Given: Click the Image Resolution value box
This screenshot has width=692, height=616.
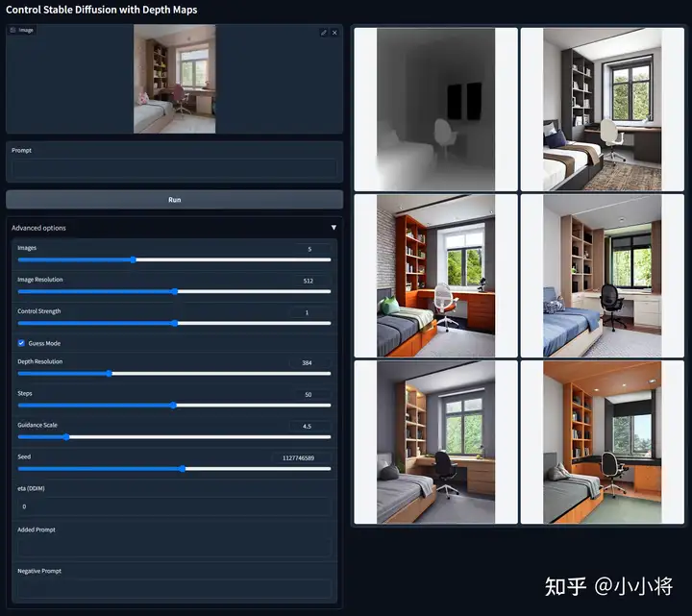Looking at the screenshot, I should point(307,281).
